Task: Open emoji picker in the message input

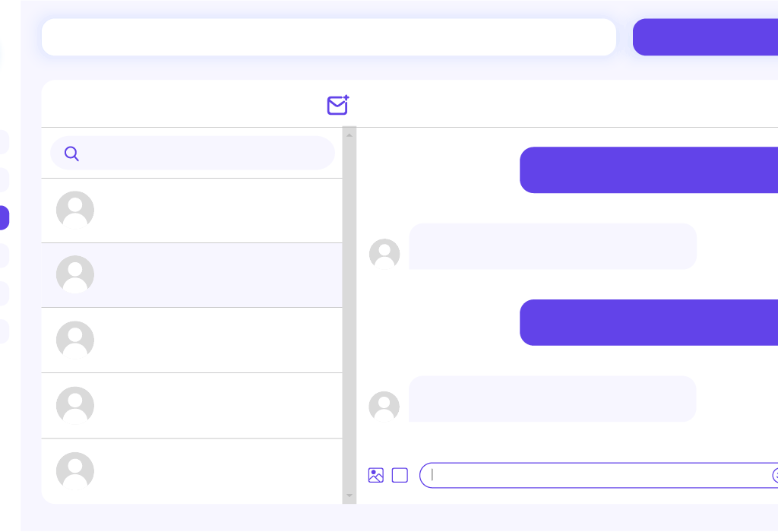Action: (775, 476)
